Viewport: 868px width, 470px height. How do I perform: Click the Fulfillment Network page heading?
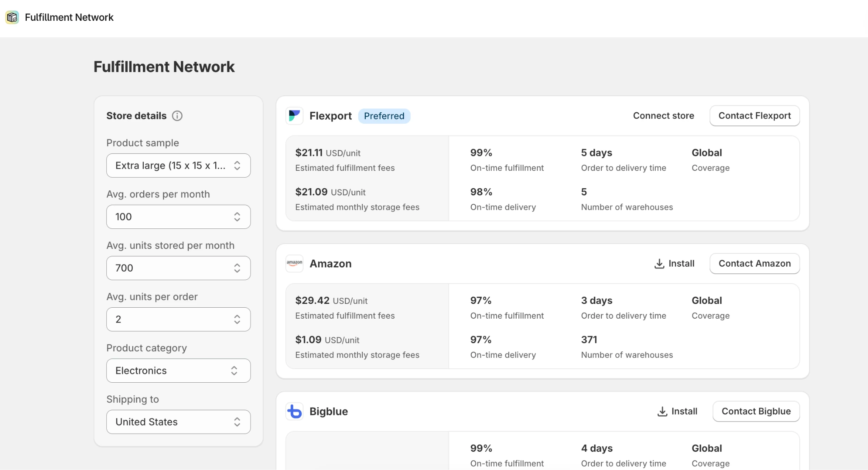(164, 67)
